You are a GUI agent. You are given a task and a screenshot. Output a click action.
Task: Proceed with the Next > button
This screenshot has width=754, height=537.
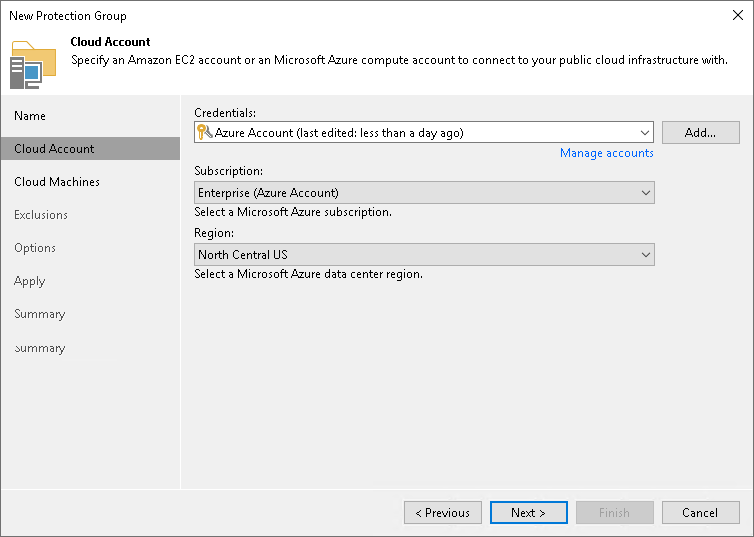(528, 512)
